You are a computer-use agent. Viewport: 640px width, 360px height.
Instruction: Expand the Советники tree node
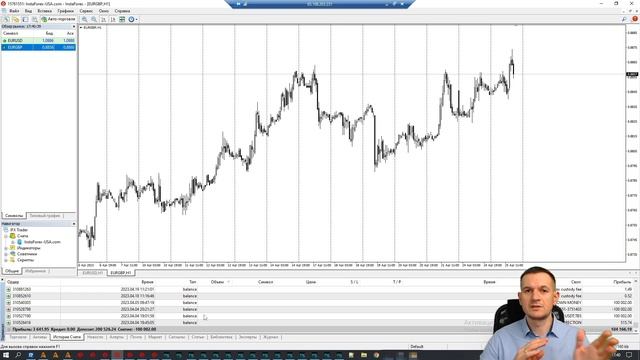[6, 254]
